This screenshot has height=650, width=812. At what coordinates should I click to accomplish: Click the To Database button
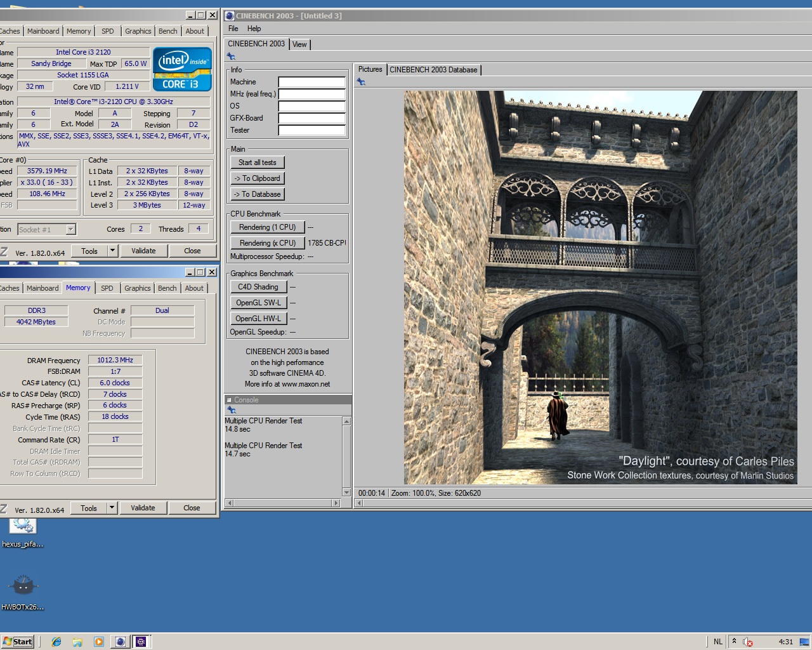pos(258,194)
